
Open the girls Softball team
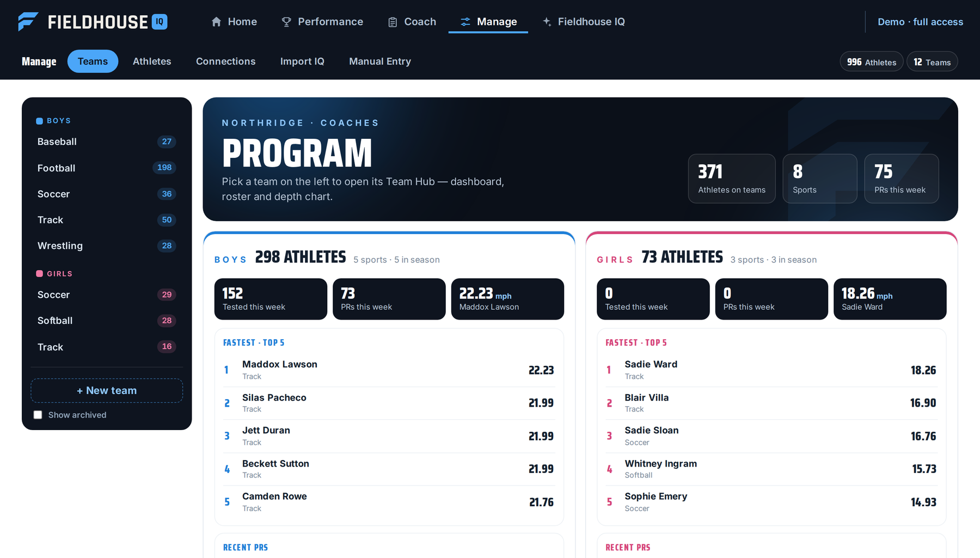(107, 321)
